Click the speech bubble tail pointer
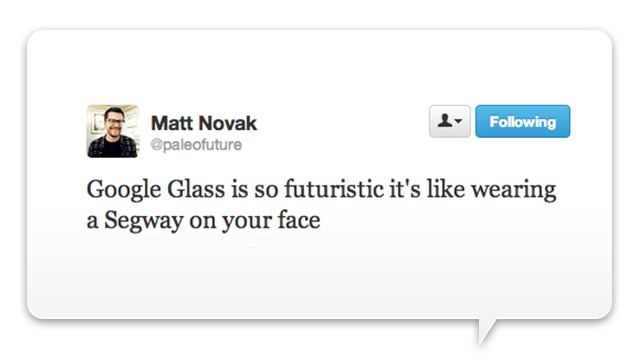Image resolution: width=640 pixels, height=360 pixels. pos(487,331)
